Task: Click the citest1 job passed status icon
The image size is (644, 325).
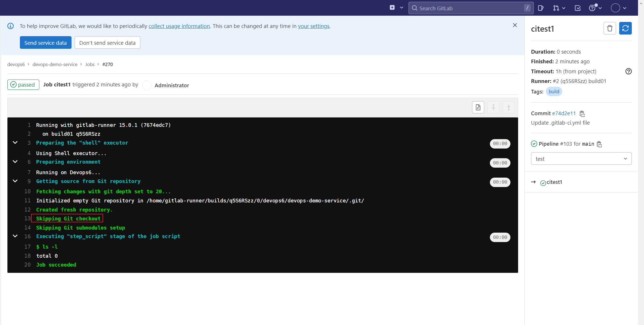Action: tap(543, 183)
